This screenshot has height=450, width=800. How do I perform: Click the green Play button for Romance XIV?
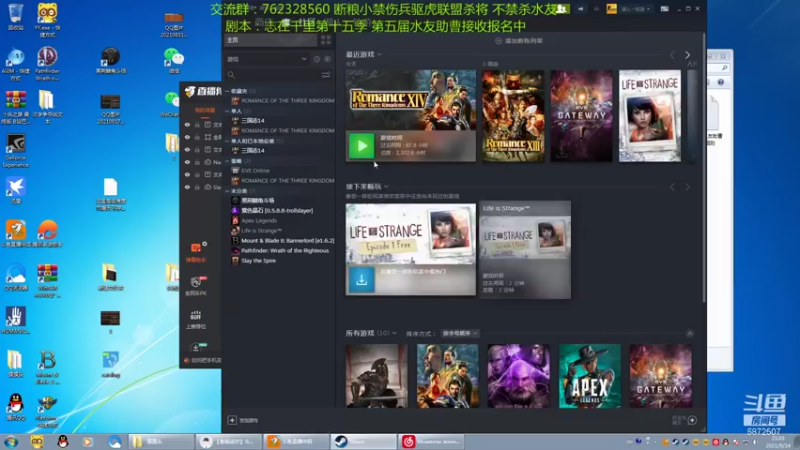tap(361, 146)
